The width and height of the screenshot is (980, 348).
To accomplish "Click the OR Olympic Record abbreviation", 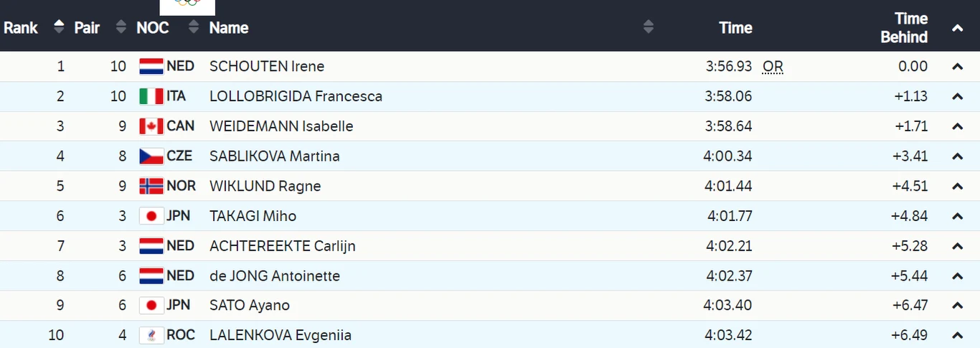I will pos(773,67).
